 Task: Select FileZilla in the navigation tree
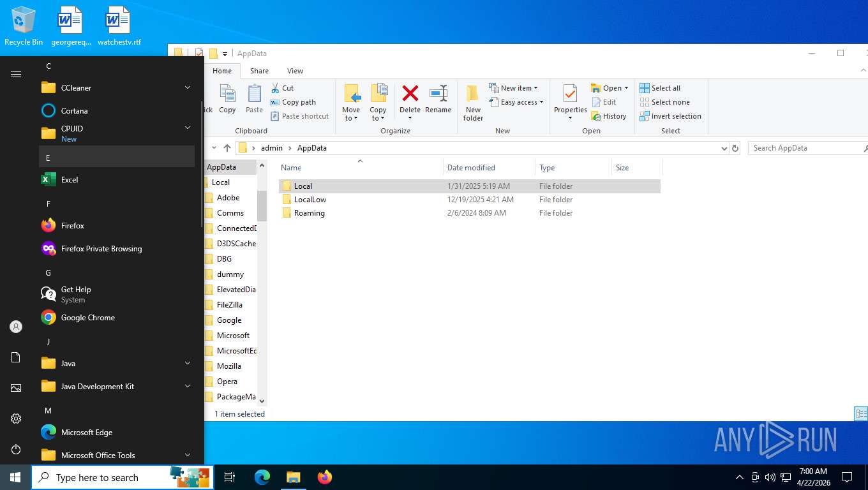[x=229, y=305]
